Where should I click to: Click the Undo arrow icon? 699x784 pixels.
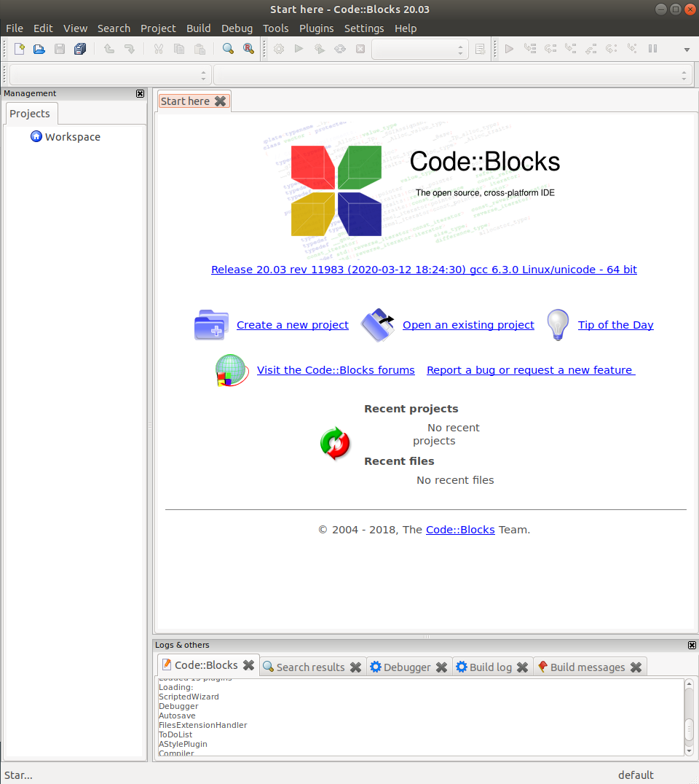click(x=109, y=49)
